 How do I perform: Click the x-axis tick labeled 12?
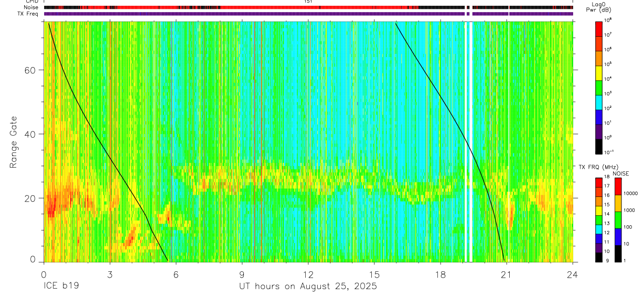pos(308,274)
